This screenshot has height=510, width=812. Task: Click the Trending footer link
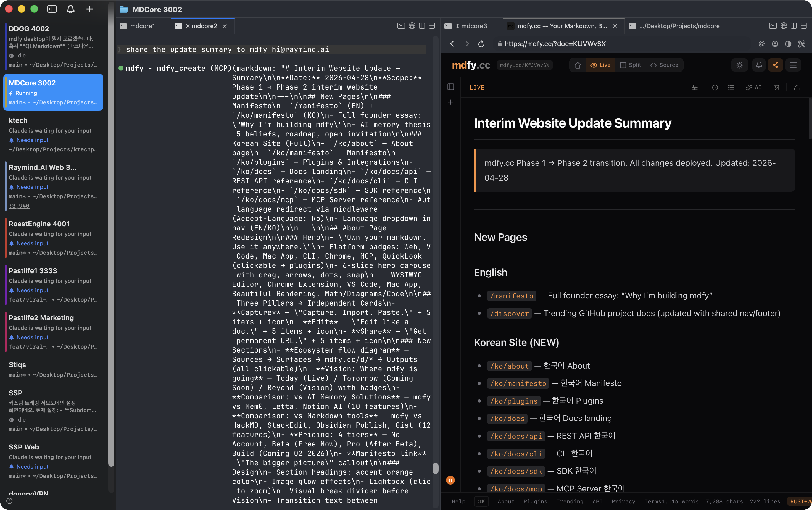[570, 501]
